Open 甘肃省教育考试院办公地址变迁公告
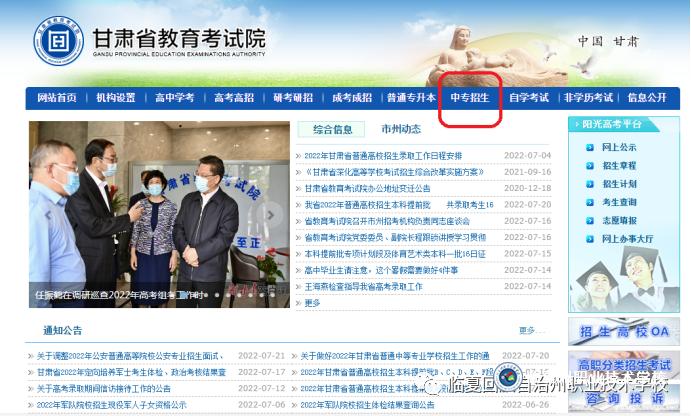The height and width of the screenshot is (416, 691). coord(367,188)
